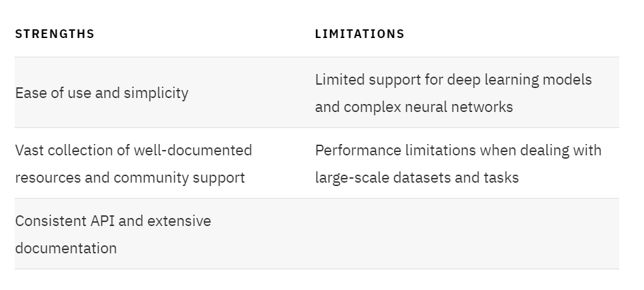Click the word 'datasets'
644x290 pixels.
point(422,178)
